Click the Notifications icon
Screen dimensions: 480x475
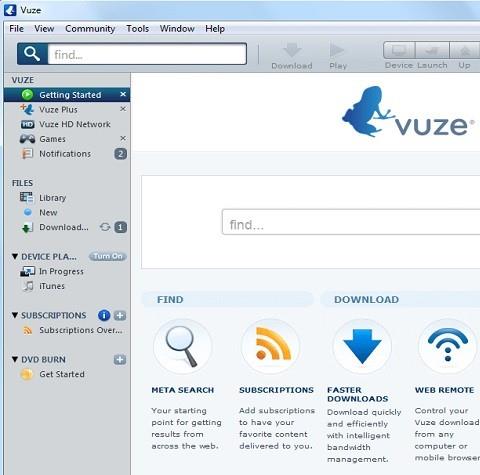(x=27, y=154)
